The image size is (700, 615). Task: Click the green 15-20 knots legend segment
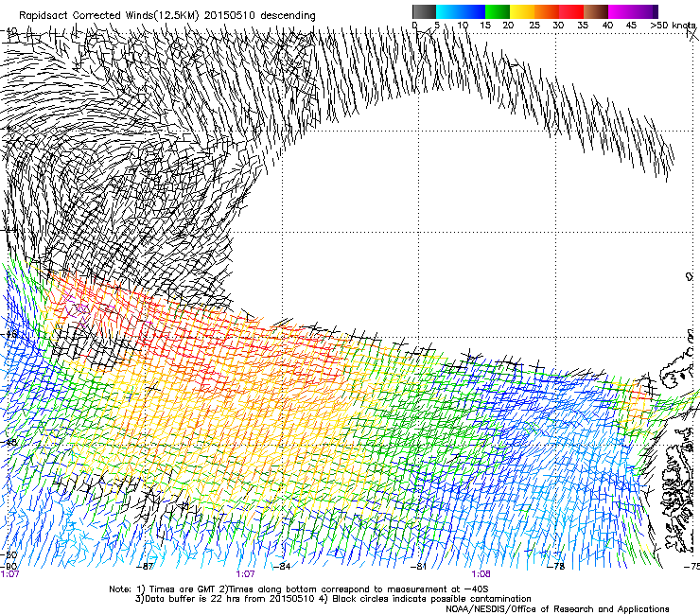[498, 11]
